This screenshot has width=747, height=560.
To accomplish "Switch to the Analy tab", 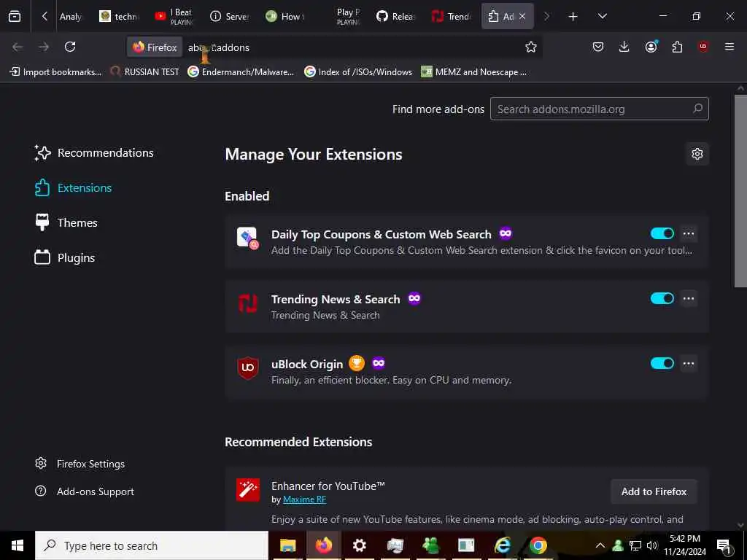I will point(71,17).
